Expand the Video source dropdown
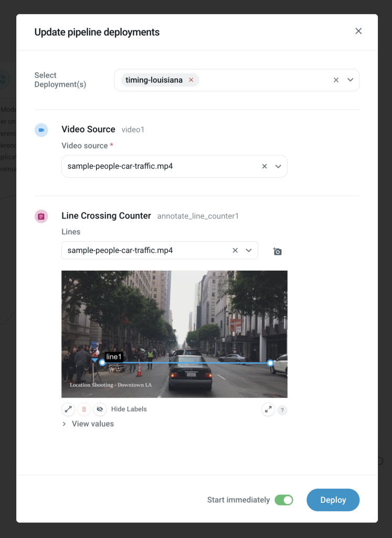Screen dimensions: 392x538 coord(278,167)
